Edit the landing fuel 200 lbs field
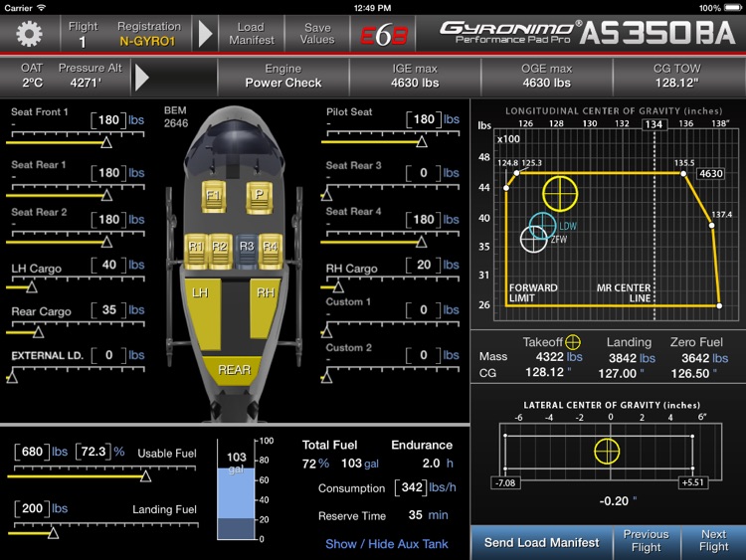Screen dimensions: 746x560 32,508
